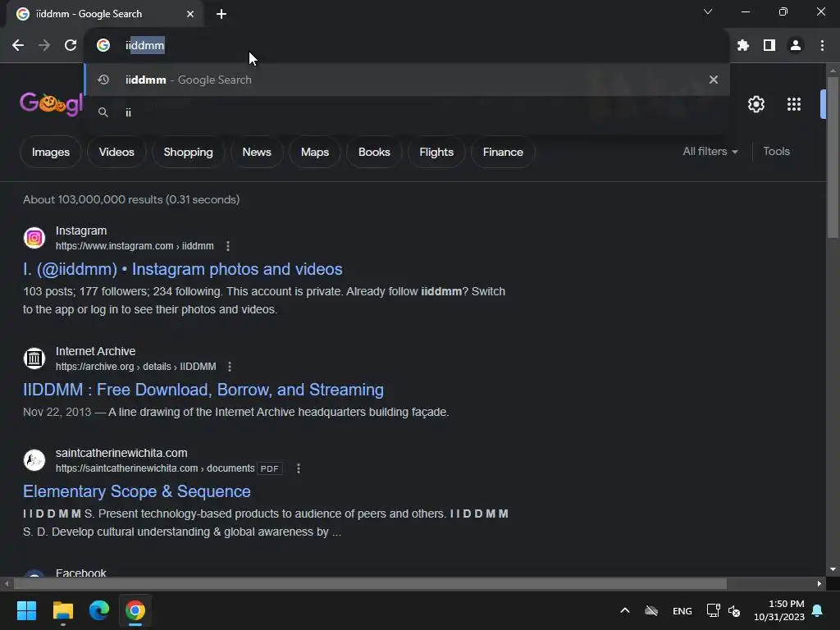Open the Windows notifications bell
This screenshot has width=840, height=630.
coord(817,610)
